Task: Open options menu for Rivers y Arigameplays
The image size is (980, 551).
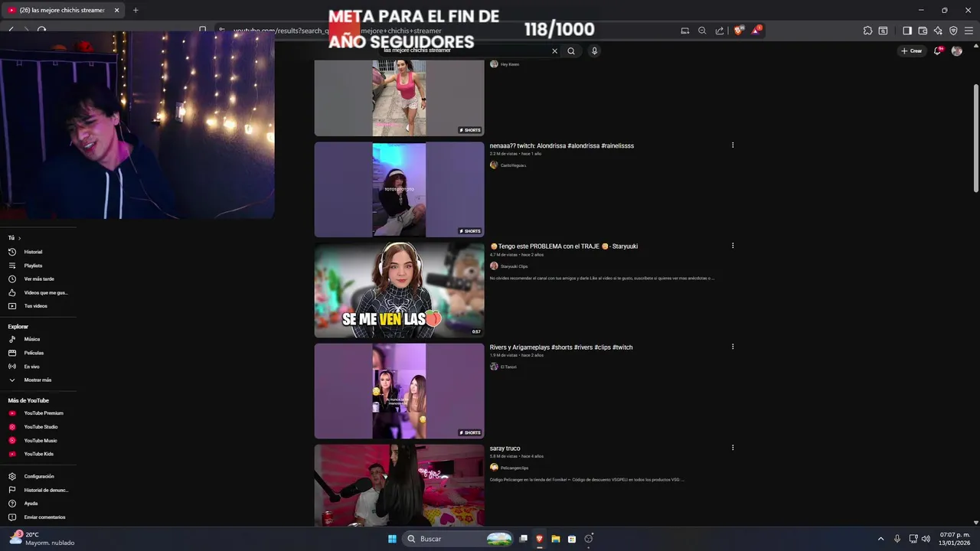Action: coord(733,347)
